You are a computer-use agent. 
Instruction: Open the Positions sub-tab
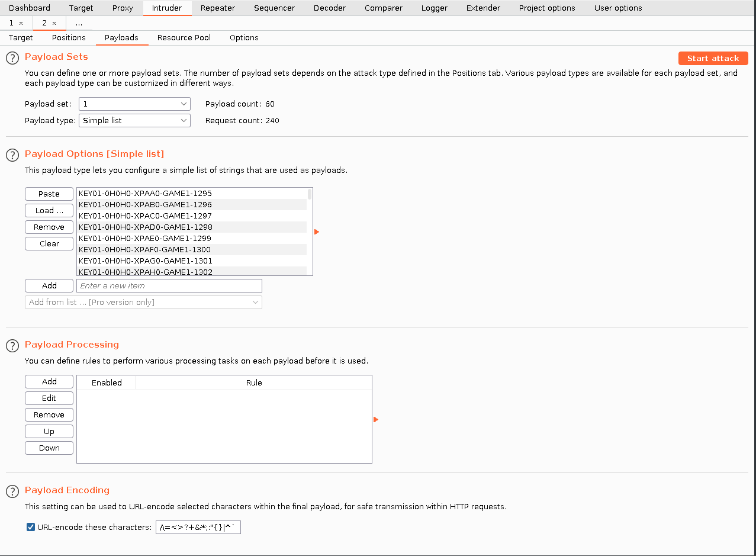[69, 38]
